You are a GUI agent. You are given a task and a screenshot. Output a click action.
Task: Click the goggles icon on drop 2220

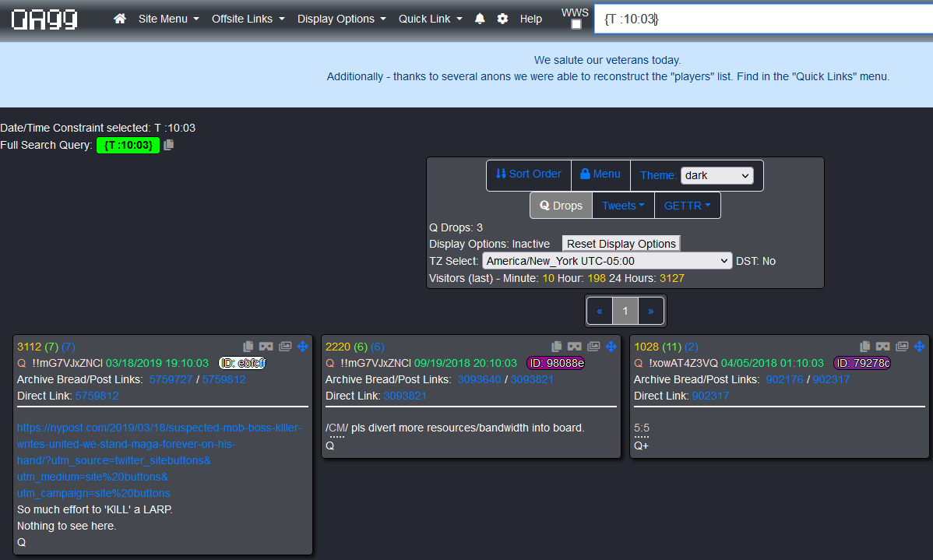pyautogui.click(x=574, y=347)
